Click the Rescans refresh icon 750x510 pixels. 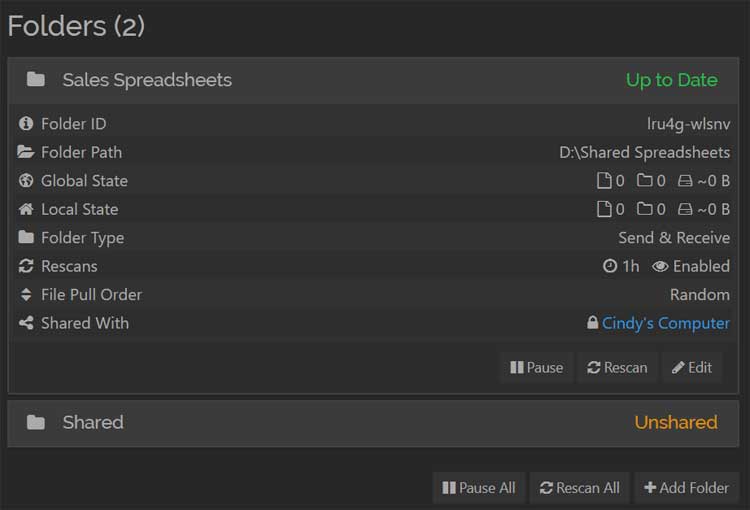click(26, 266)
